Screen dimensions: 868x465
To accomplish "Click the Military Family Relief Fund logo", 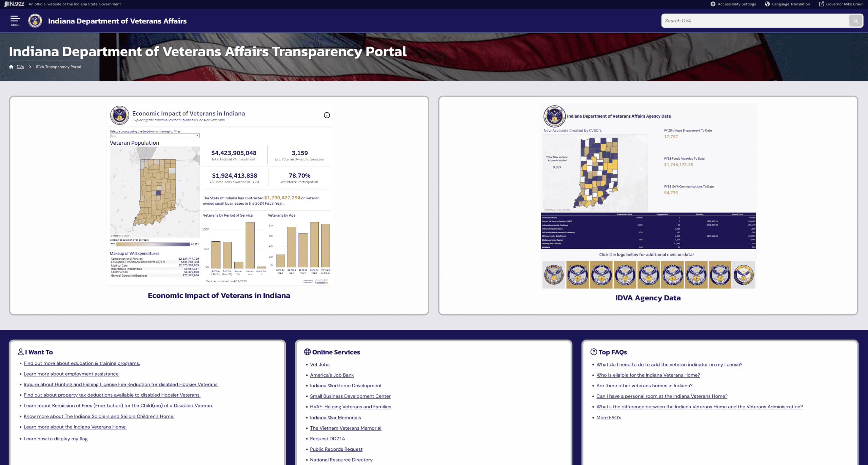I will [x=672, y=275].
